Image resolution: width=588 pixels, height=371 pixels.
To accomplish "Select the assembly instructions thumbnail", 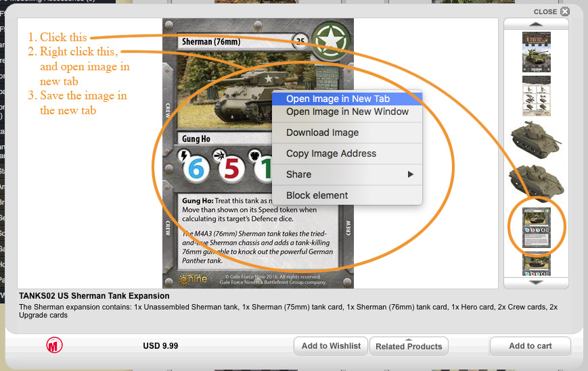I will pos(537,96).
